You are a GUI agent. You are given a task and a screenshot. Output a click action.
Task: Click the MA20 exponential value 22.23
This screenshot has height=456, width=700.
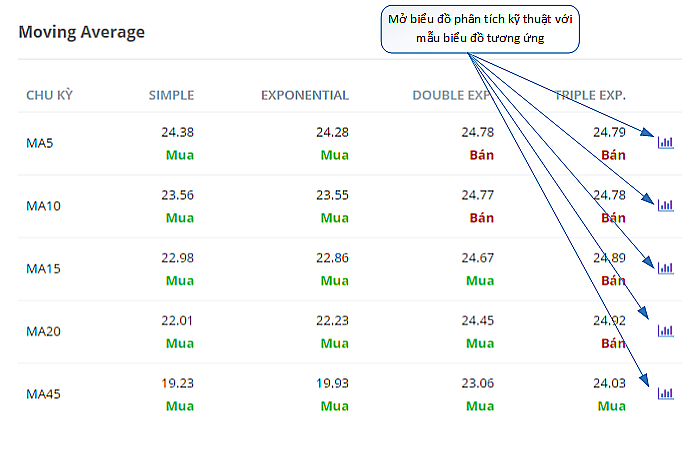[333, 320]
